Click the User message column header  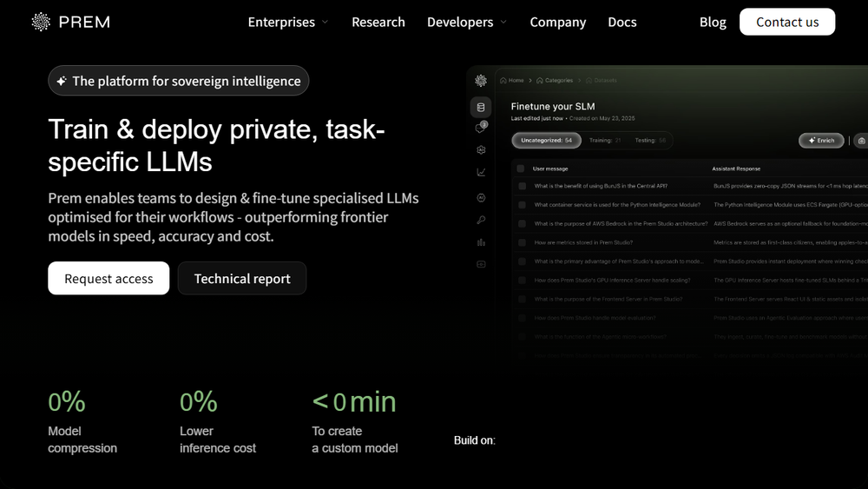(550, 169)
